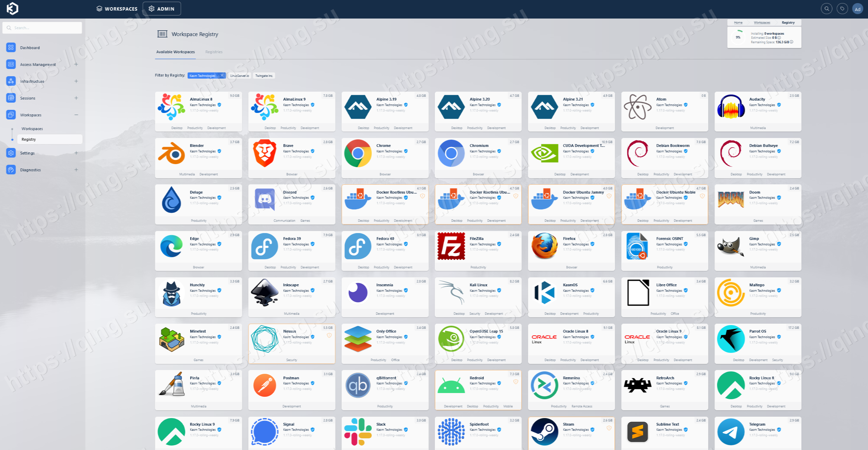Screen dimensions: 868x450
Task: Choose the Chrome workspace icon
Action: coord(358,153)
